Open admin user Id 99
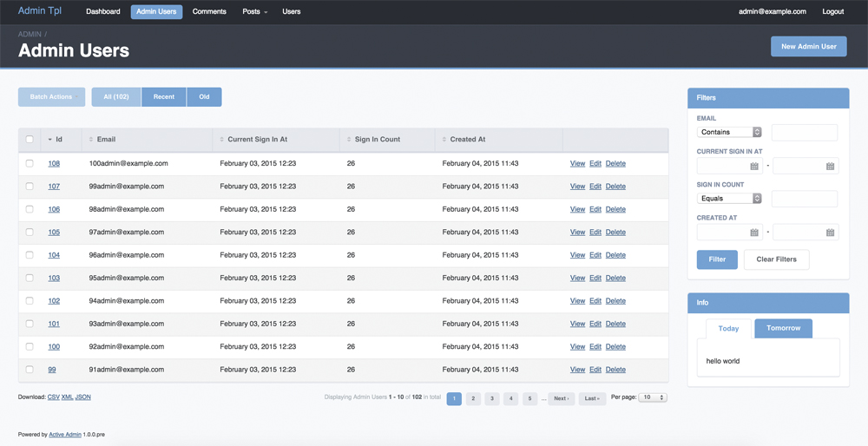This screenshot has width=868, height=446. click(x=51, y=370)
